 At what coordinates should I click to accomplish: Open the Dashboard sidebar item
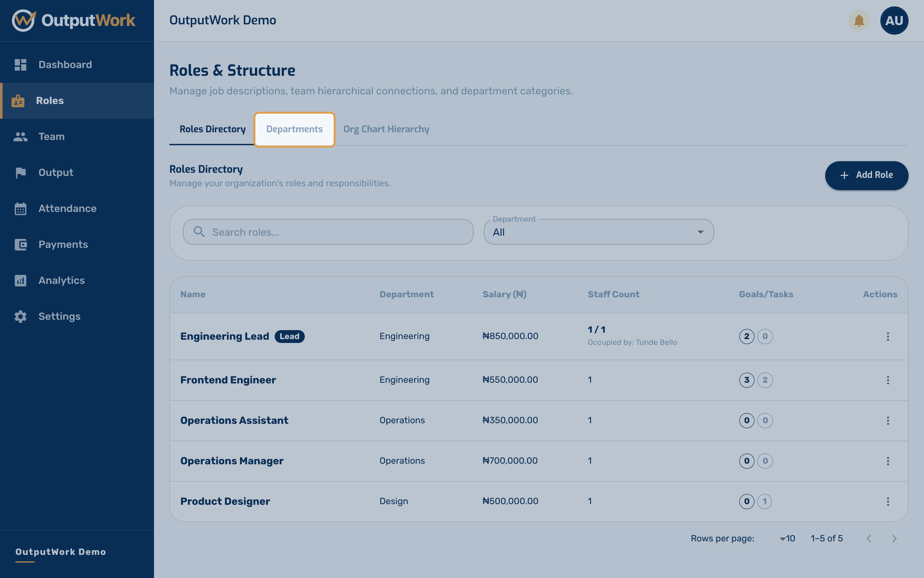[x=77, y=65]
